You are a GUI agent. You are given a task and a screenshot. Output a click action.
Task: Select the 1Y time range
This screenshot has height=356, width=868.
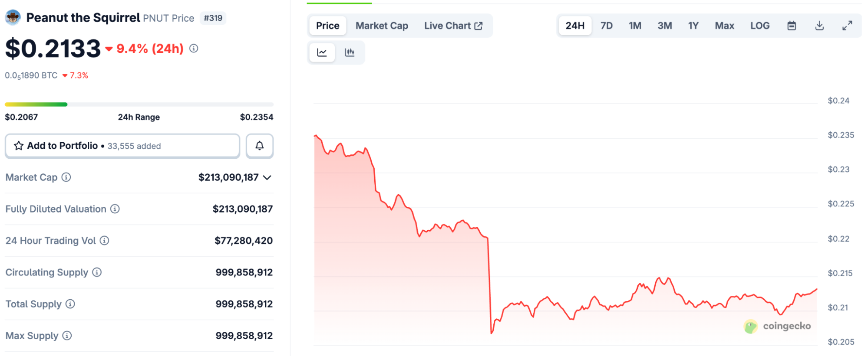693,26
